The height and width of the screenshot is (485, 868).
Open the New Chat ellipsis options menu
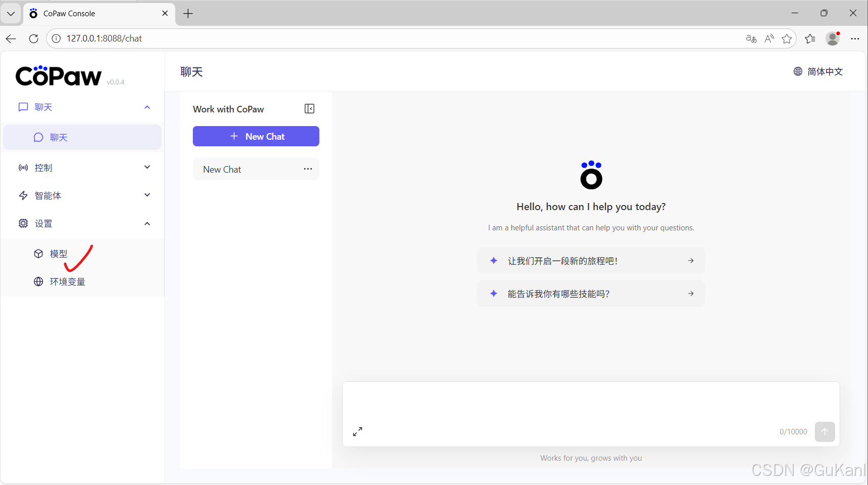tap(308, 169)
